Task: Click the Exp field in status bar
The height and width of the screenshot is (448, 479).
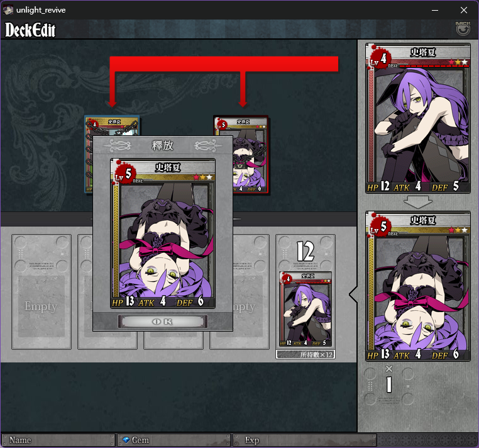Action: [x=305, y=440]
